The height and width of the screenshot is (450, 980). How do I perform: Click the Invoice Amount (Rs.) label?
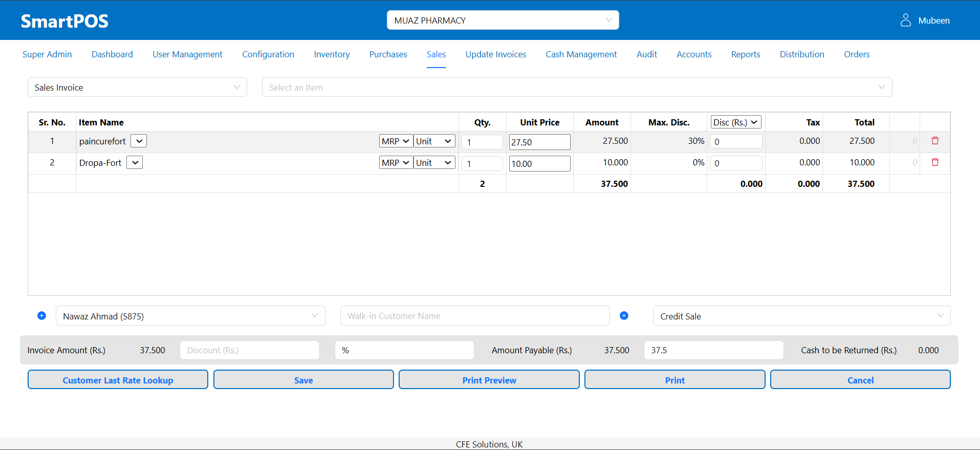coord(67,350)
